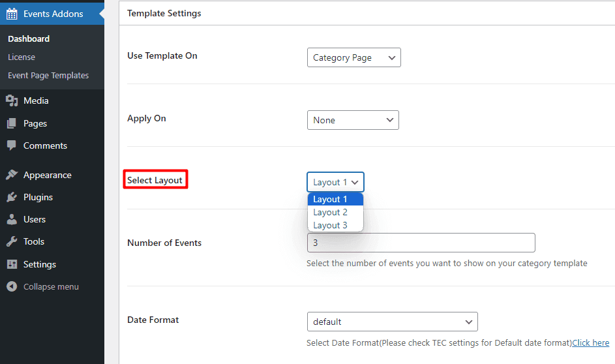This screenshot has height=364, width=615.
Task: Expand the Apply On dropdown
Action: tap(352, 120)
